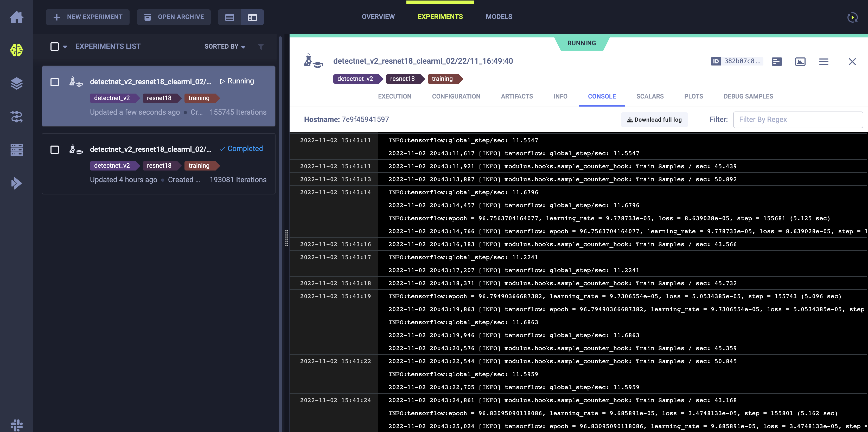This screenshot has width=868, height=432.
Task: Click the home icon in sidebar
Action: (16, 17)
